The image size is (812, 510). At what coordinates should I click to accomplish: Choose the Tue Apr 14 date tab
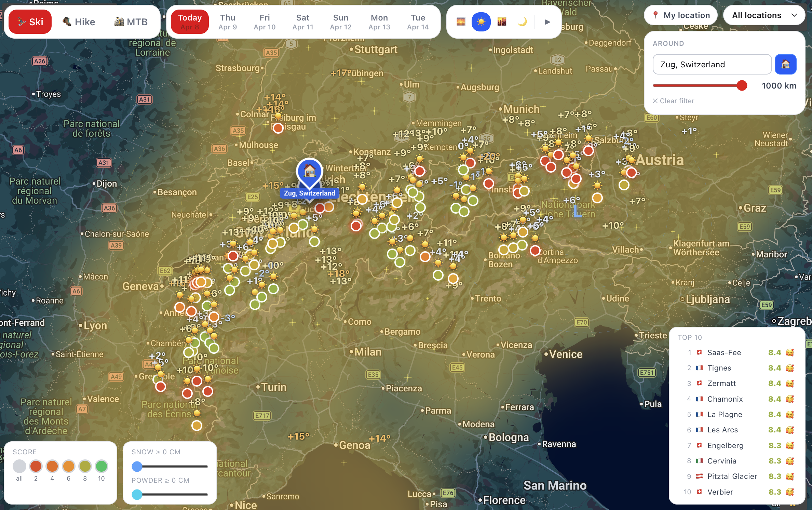coord(418,22)
